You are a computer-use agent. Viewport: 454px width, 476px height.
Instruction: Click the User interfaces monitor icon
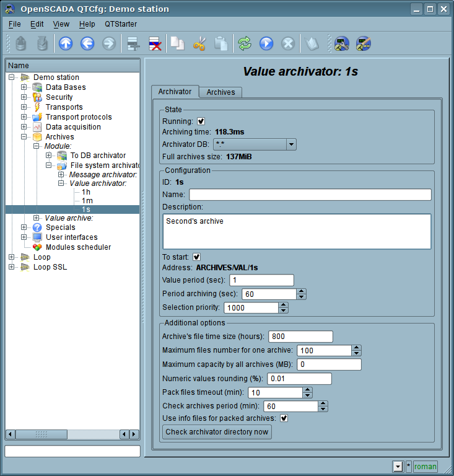pos(37,237)
